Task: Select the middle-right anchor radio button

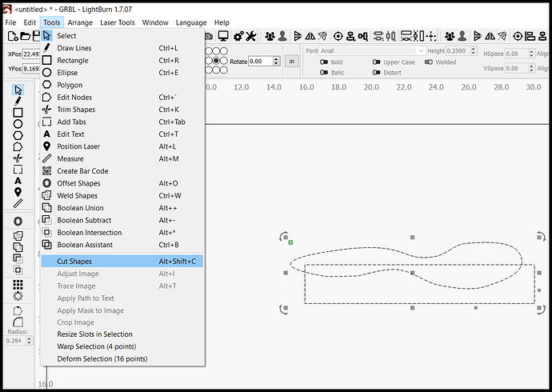Action: (224, 61)
